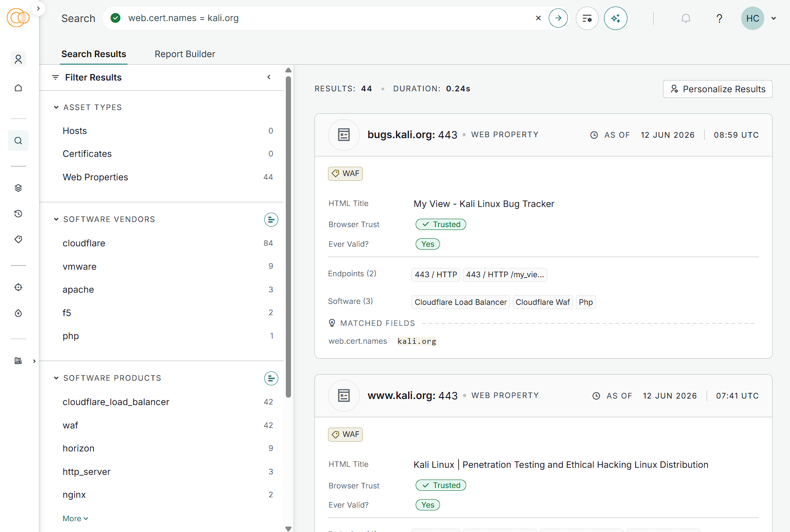Open the help question mark
Viewport: 790px width, 532px height.
click(x=719, y=18)
